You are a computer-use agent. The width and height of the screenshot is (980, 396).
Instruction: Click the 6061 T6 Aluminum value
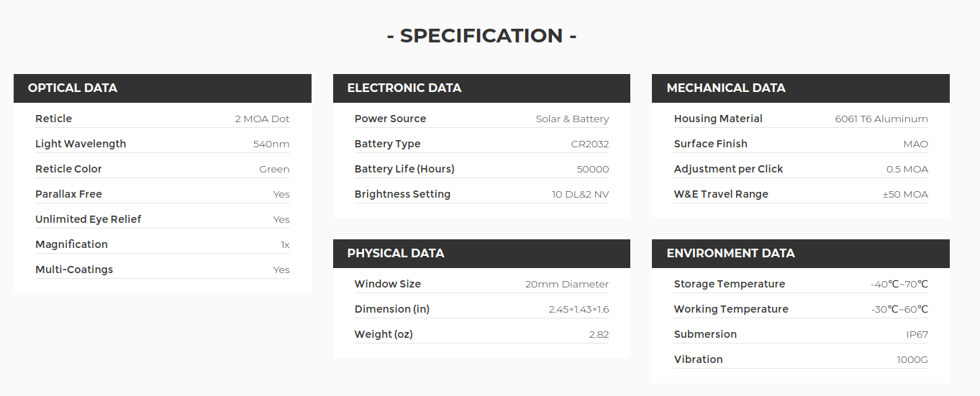pyautogui.click(x=881, y=119)
